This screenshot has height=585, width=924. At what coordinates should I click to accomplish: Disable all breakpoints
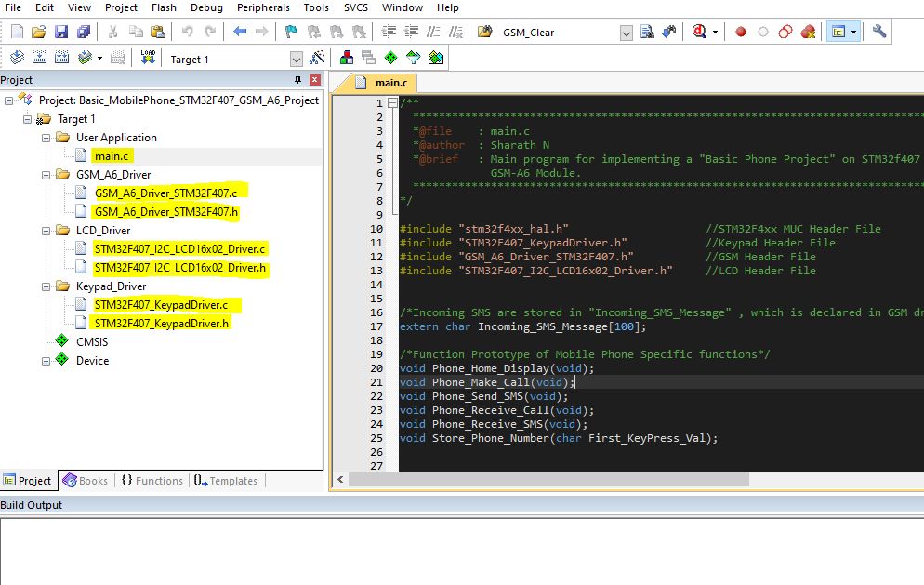[785, 31]
